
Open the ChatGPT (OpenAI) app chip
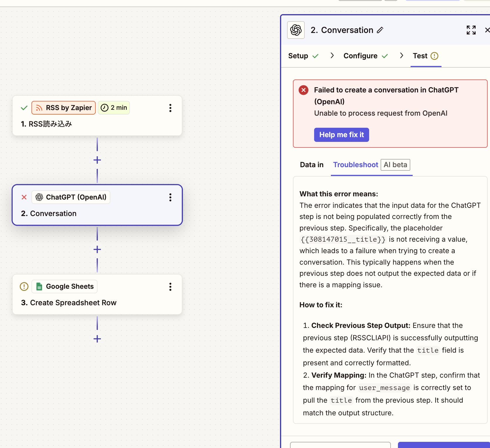point(71,197)
